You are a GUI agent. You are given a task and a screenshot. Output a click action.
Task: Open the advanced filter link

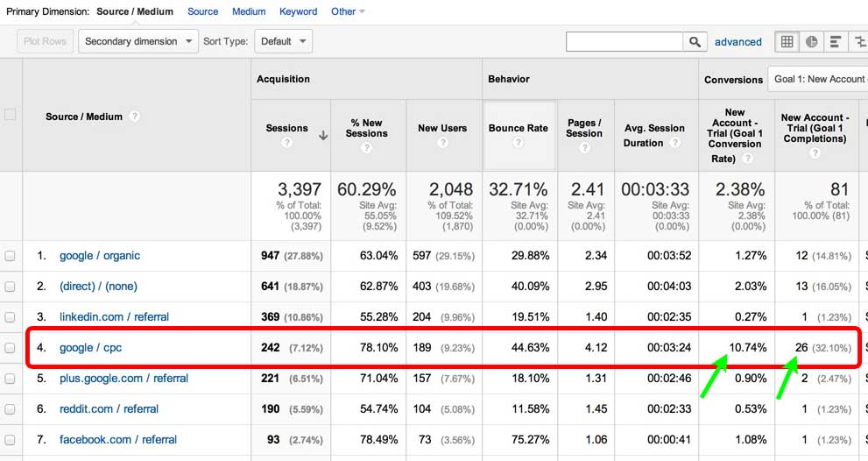click(x=737, y=41)
